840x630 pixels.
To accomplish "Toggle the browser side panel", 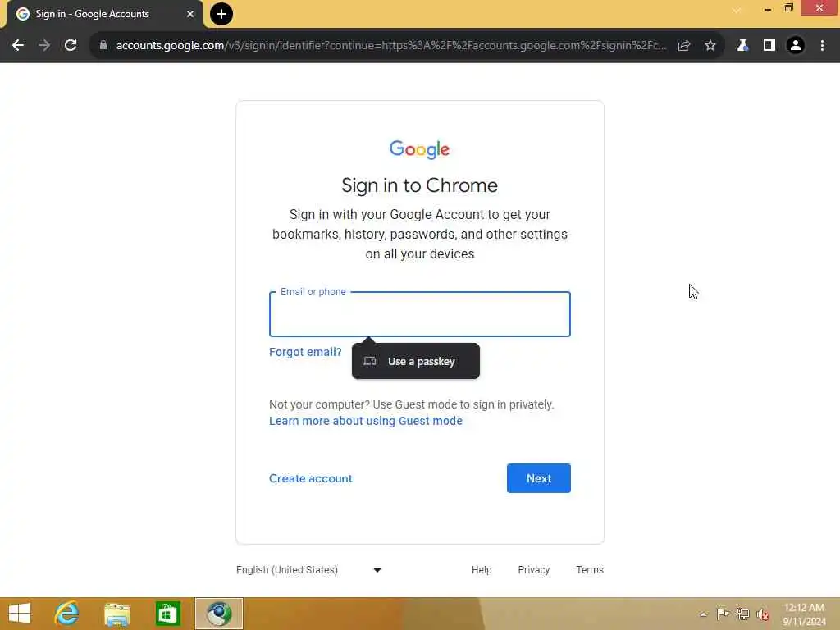I will 769,46.
